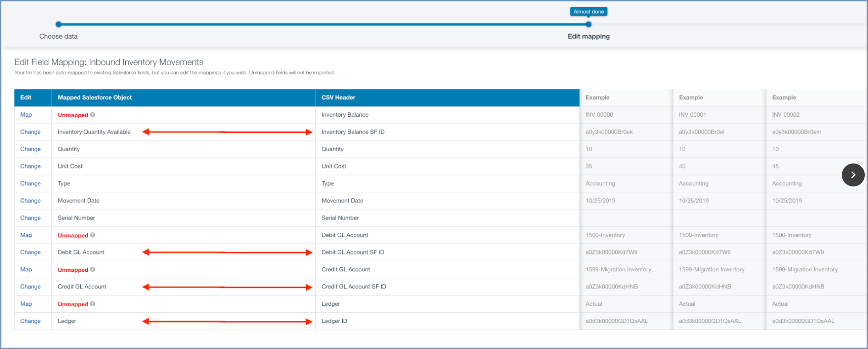Screen dimensions: 868x349
Task: Change mapping for Inventory Balance SF ID
Action: [30, 132]
